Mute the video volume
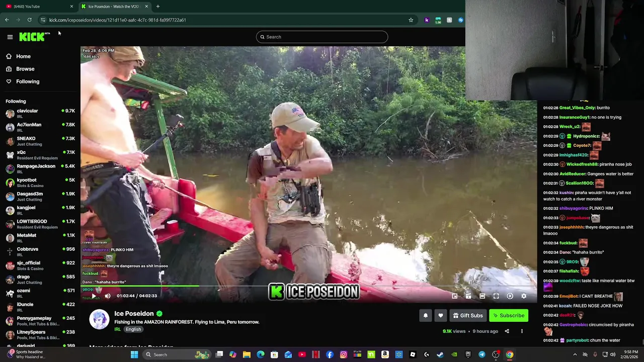644x362 pixels. pyautogui.click(x=107, y=296)
